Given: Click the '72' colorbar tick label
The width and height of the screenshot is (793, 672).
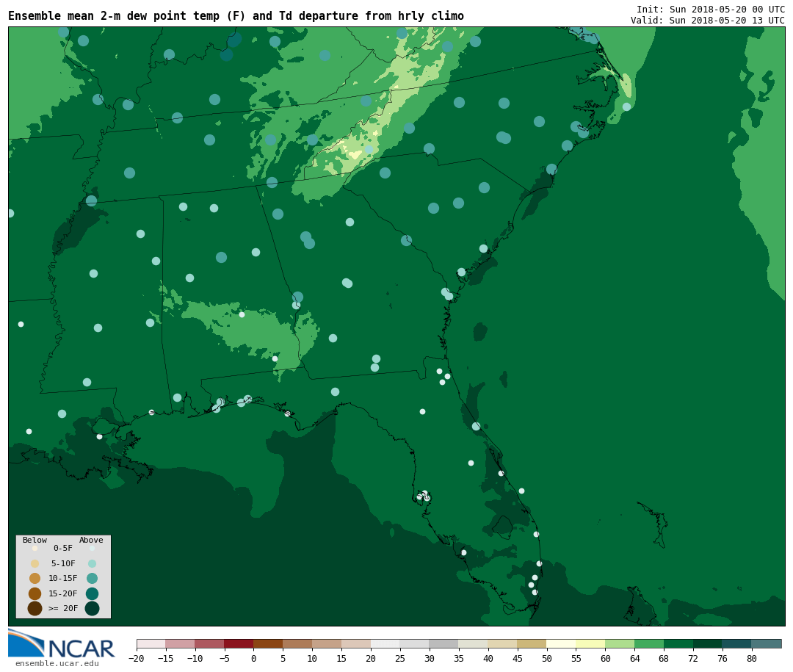Looking at the screenshot, I should pos(693,658).
